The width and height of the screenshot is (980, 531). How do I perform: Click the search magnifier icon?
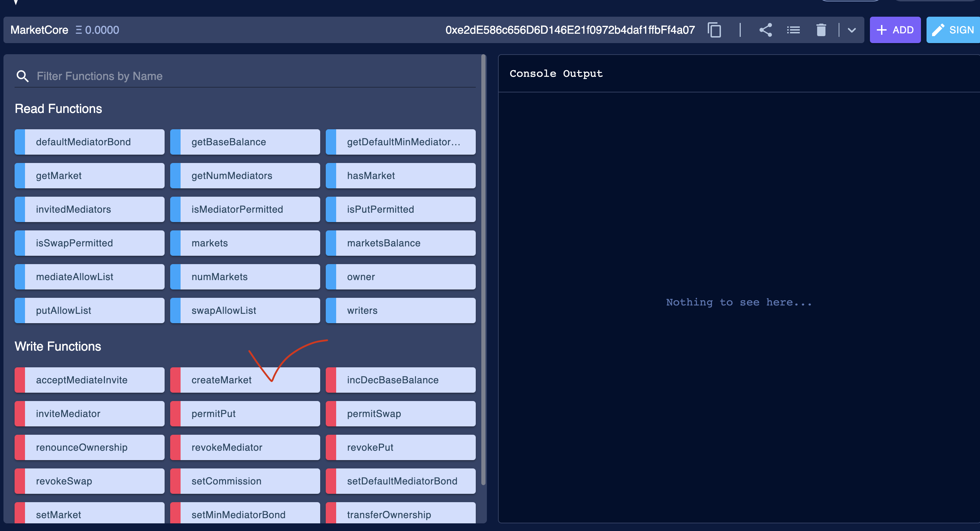pyautogui.click(x=23, y=76)
